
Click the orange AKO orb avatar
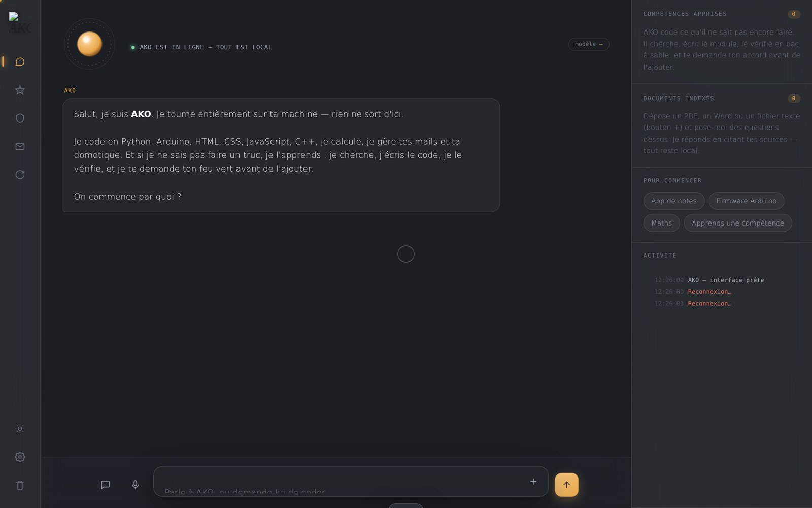click(x=89, y=44)
